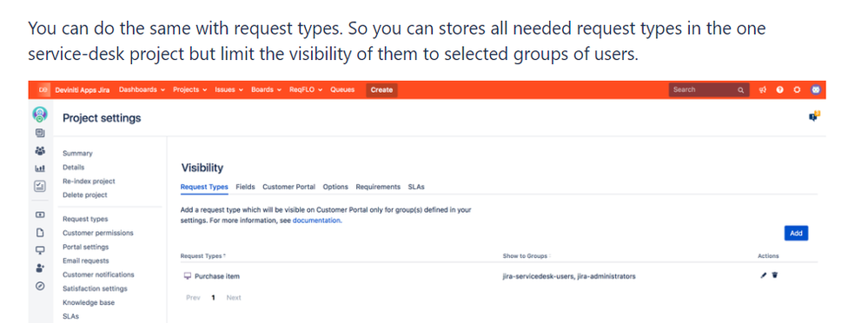Screen dimensions: 868x323
Task: Click the Create button in header
Action: (381, 89)
